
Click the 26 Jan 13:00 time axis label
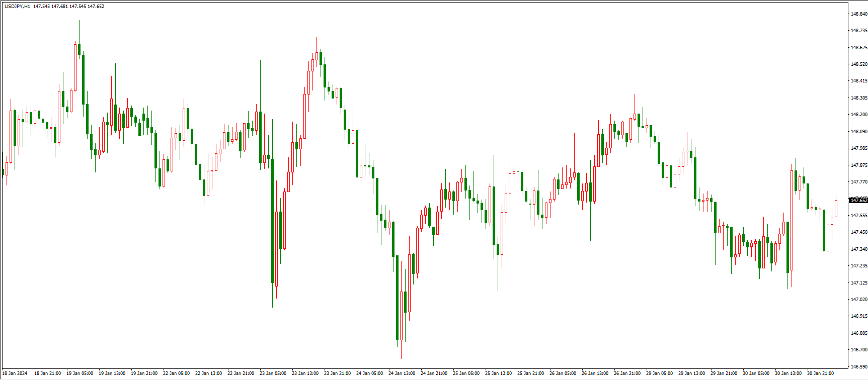(595, 373)
